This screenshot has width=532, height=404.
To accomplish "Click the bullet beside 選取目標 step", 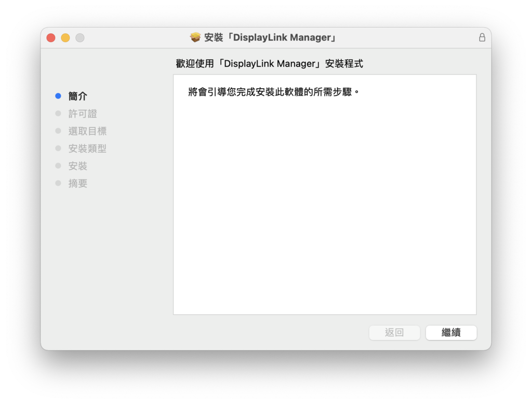I will click(x=58, y=130).
